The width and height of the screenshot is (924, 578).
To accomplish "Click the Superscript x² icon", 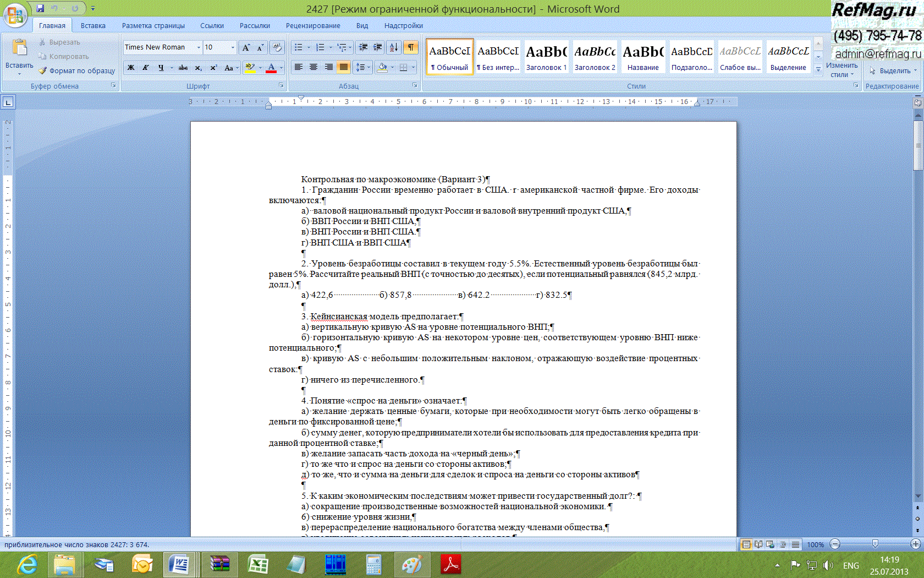I will click(213, 68).
